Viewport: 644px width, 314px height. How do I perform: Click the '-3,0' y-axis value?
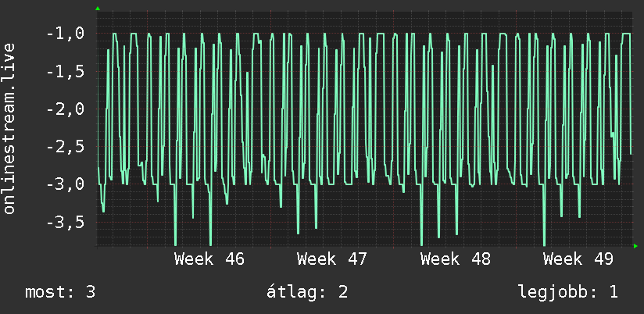66,184
